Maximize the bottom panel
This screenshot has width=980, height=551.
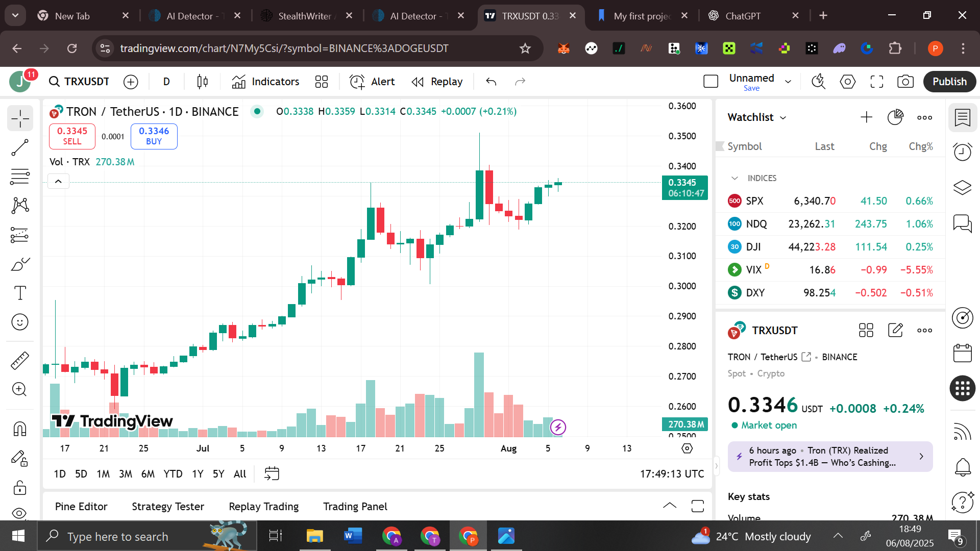[698, 506]
